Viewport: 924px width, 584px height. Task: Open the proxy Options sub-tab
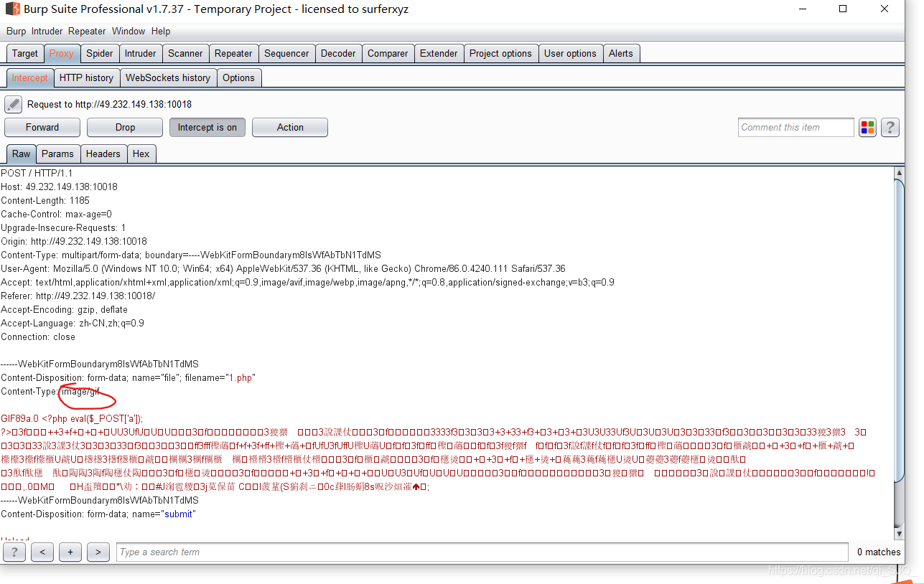coord(238,77)
